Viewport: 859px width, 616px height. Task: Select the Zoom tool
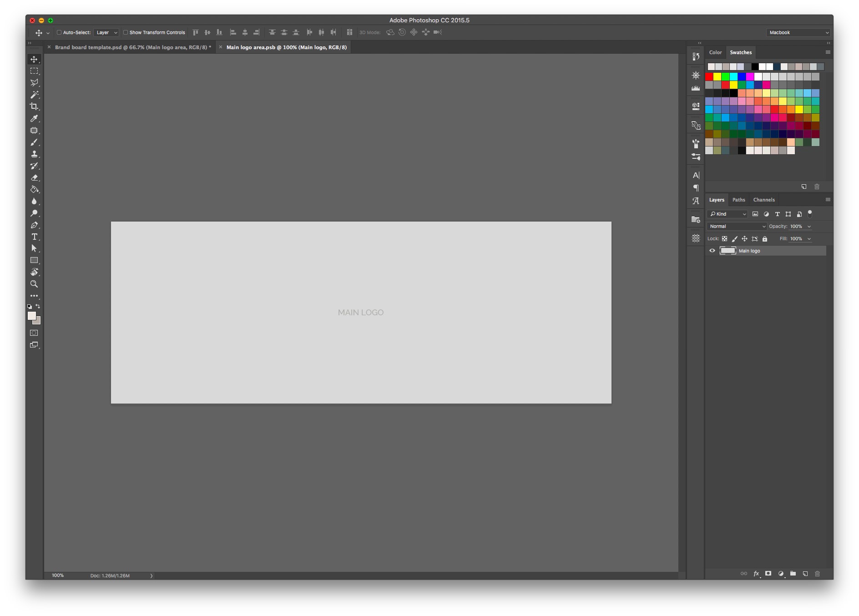pos(34,284)
